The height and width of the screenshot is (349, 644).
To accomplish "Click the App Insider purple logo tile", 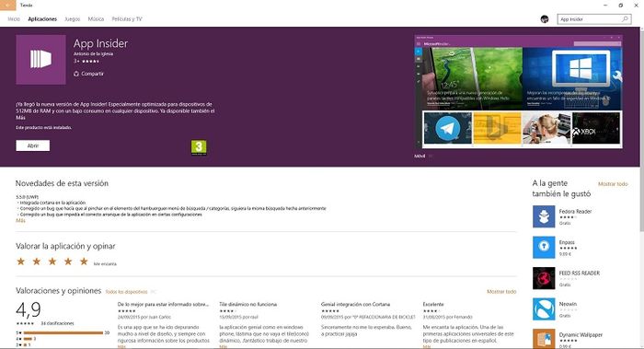I will (x=40, y=60).
